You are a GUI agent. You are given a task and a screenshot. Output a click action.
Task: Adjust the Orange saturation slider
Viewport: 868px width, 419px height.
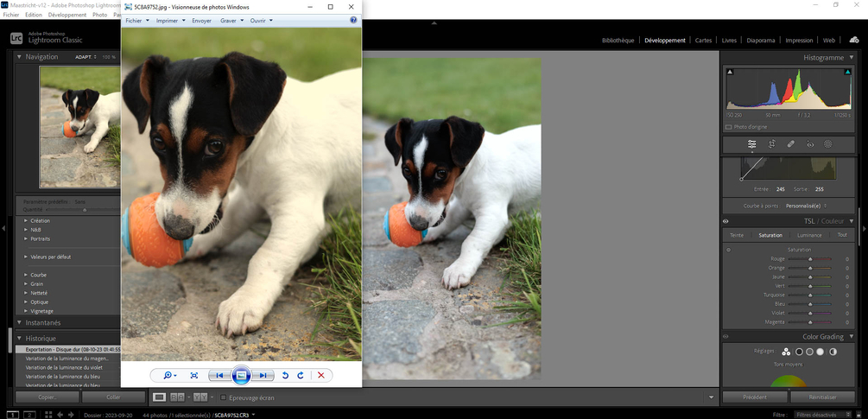[810, 268]
